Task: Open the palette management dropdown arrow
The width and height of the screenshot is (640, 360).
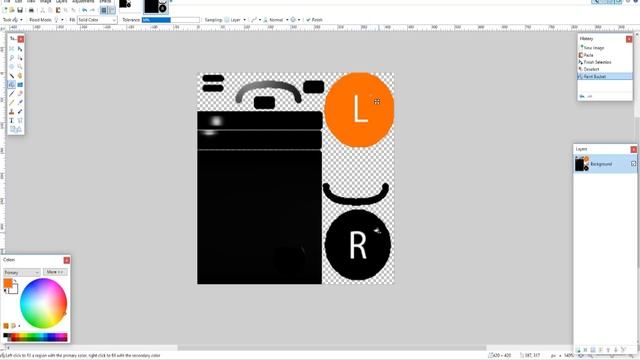Action: 19,326
